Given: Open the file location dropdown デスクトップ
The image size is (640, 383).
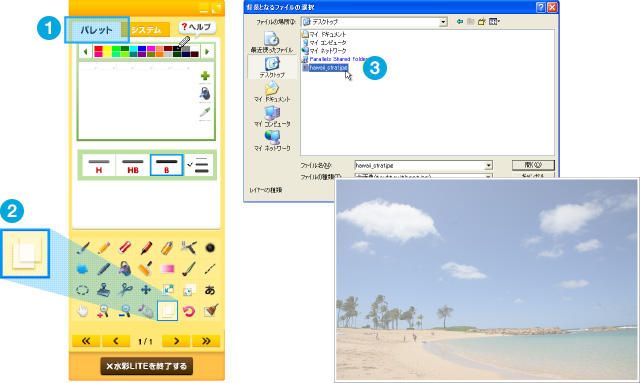Looking at the screenshot, I should (x=374, y=22).
